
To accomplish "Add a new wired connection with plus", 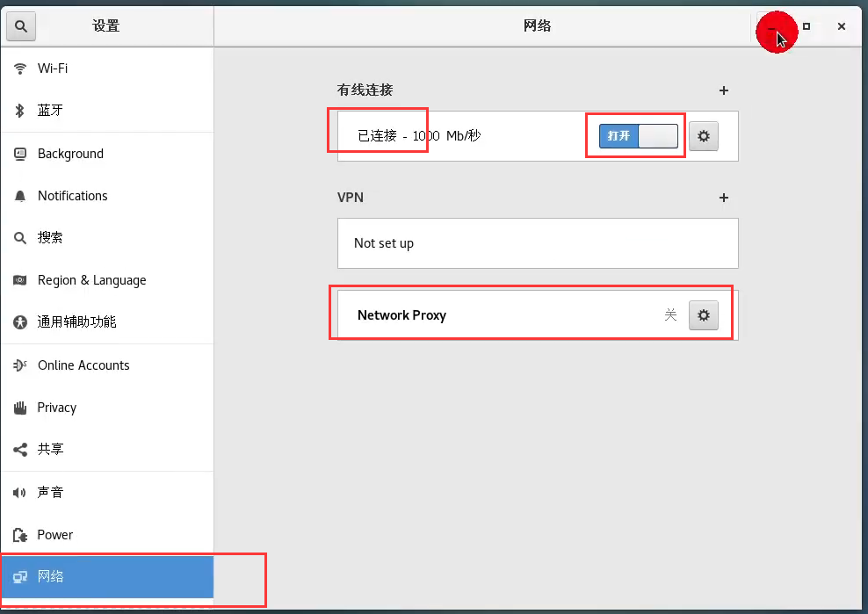I will click(724, 90).
